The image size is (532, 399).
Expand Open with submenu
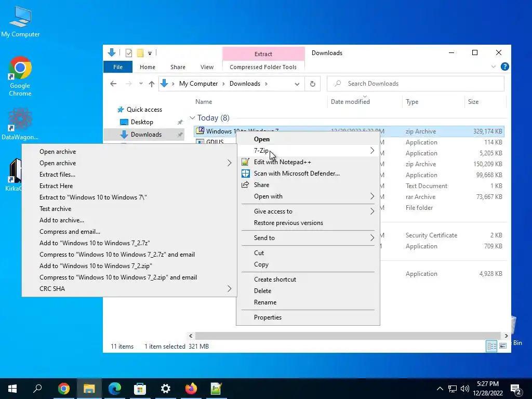coord(308,196)
